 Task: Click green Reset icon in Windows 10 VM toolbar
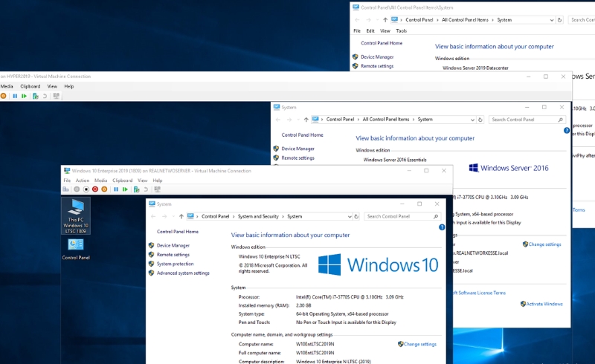(x=125, y=189)
